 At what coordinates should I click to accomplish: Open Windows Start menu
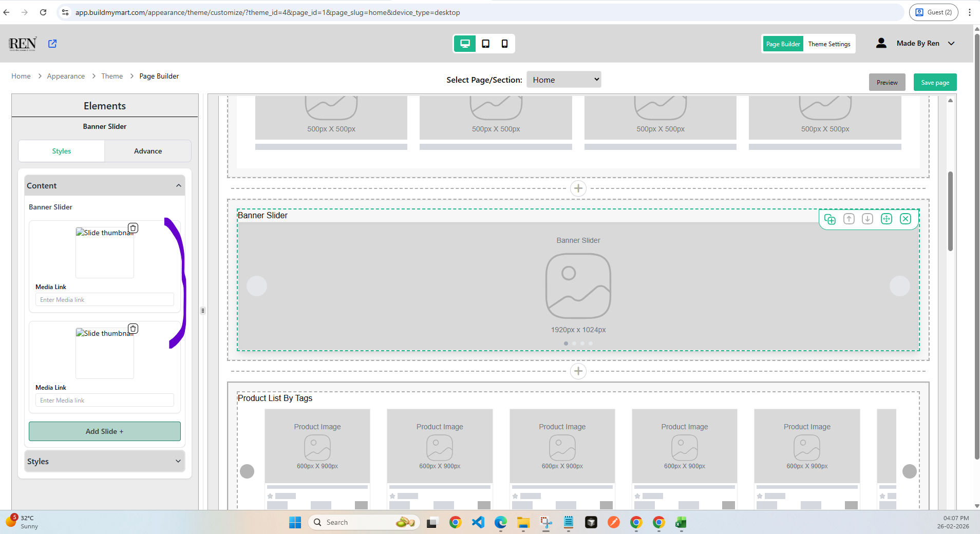coord(295,522)
